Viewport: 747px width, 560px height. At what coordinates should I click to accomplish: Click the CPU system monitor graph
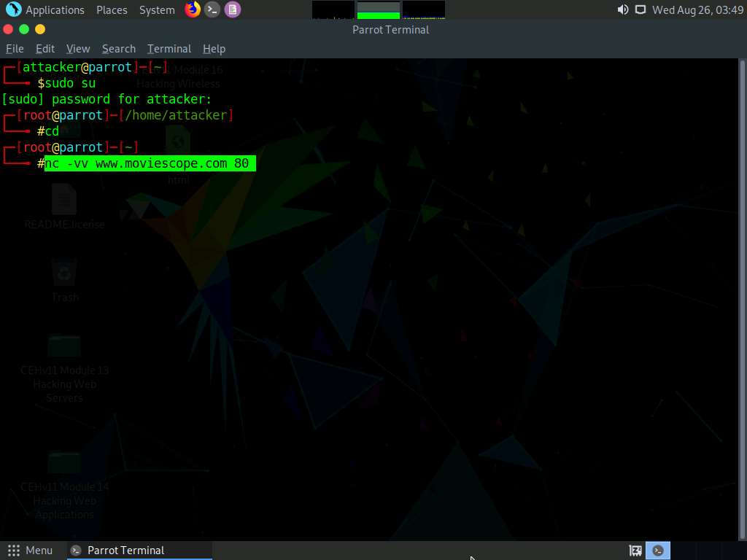pyautogui.click(x=333, y=10)
